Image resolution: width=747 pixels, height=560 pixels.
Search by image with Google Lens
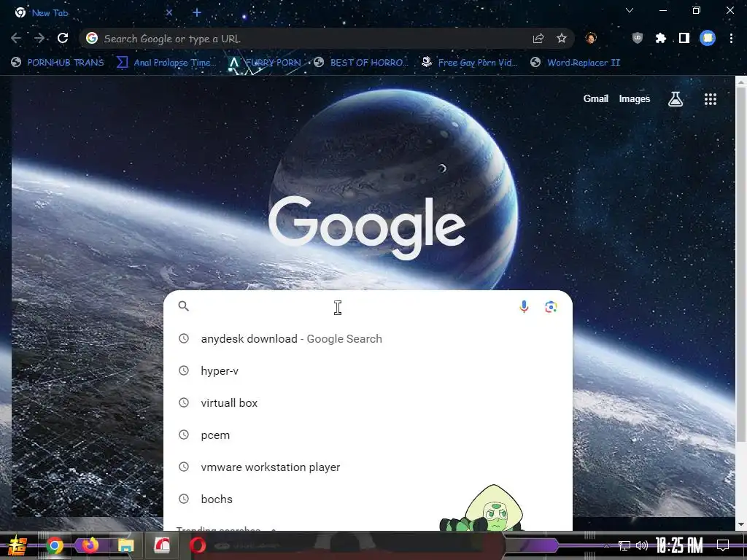pos(551,307)
